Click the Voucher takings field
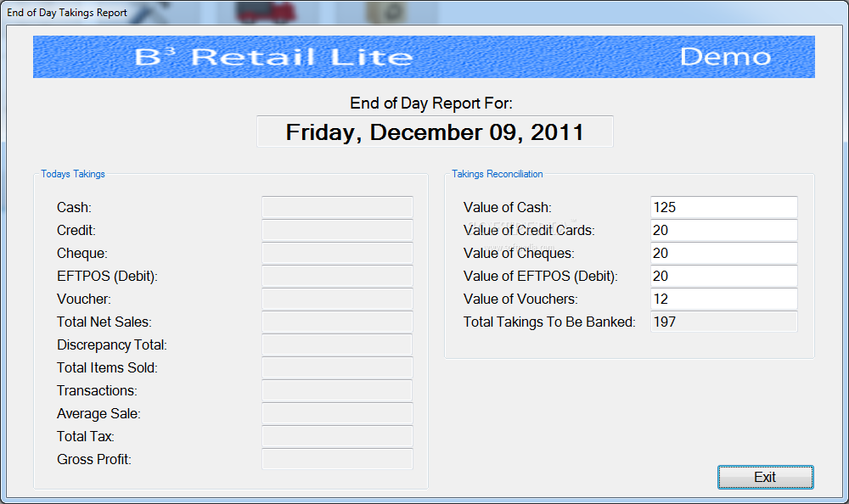849x504 pixels. [x=337, y=299]
